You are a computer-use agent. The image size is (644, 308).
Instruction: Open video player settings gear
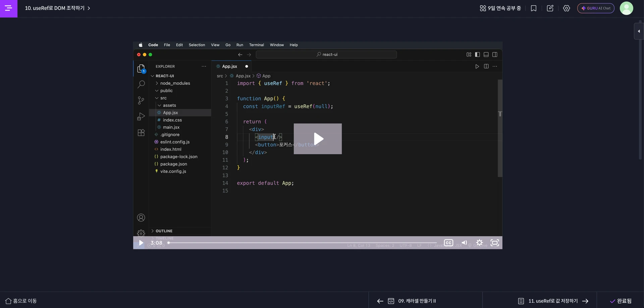click(480, 243)
